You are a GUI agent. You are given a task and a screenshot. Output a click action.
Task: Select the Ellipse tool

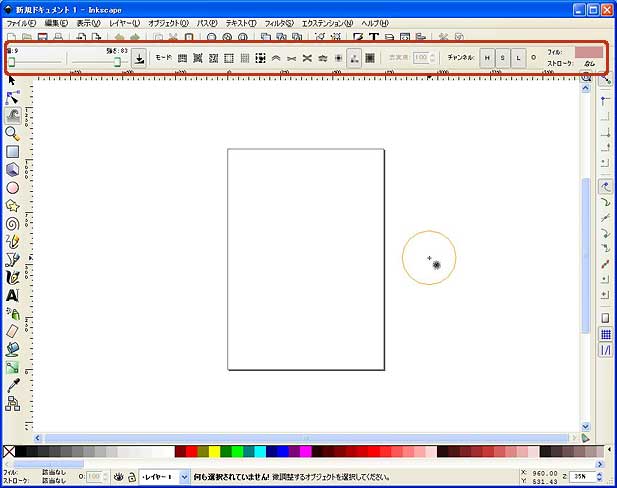pos(13,188)
